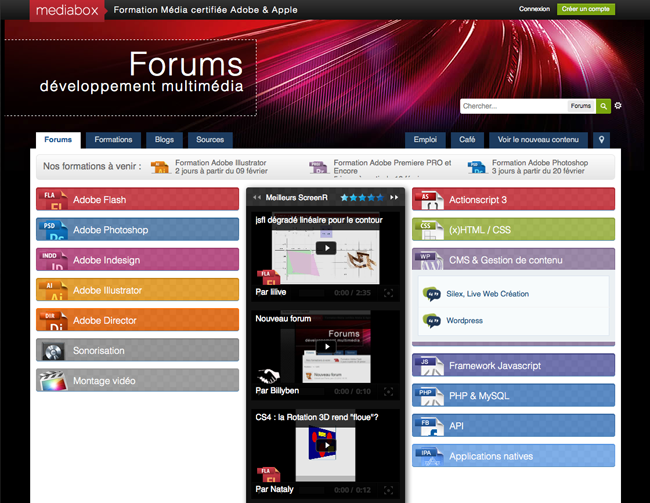The height and width of the screenshot is (503, 650).
Task: Open the Wordpress forum link
Action: pos(464,321)
